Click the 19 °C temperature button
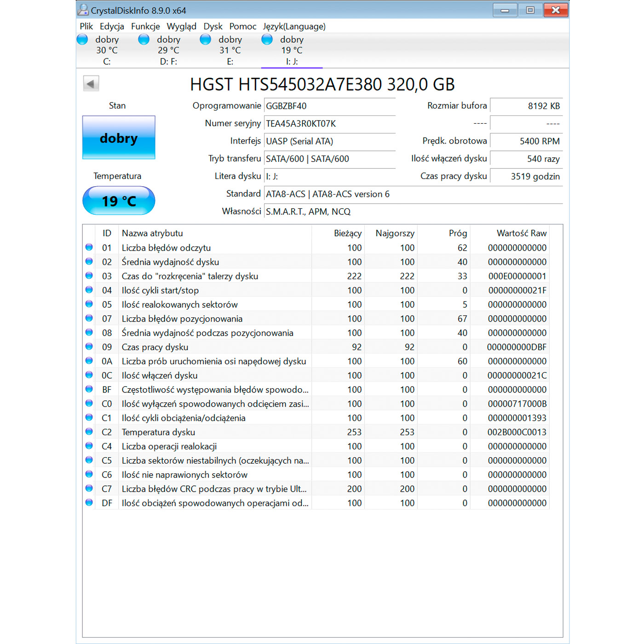Viewport: 644px width, 644px height. point(119,201)
